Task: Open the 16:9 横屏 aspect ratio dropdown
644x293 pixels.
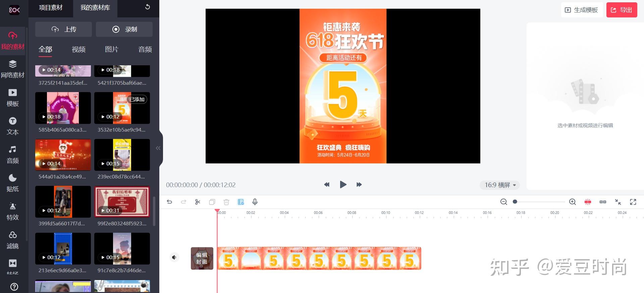Action: [x=500, y=185]
